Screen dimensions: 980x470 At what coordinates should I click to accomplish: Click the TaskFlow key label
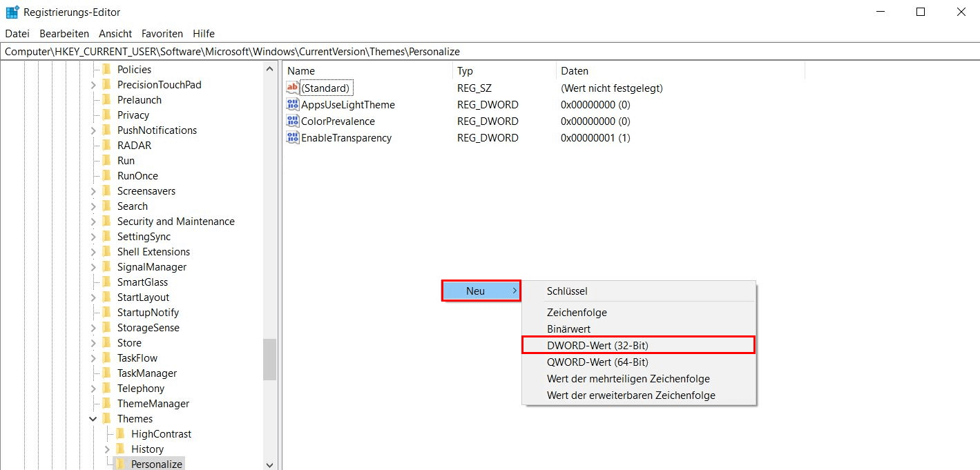tap(137, 358)
